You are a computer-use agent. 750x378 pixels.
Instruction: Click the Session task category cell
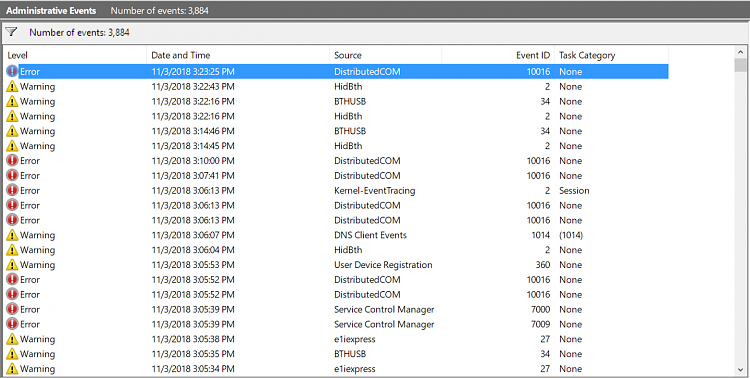[x=574, y=190]
